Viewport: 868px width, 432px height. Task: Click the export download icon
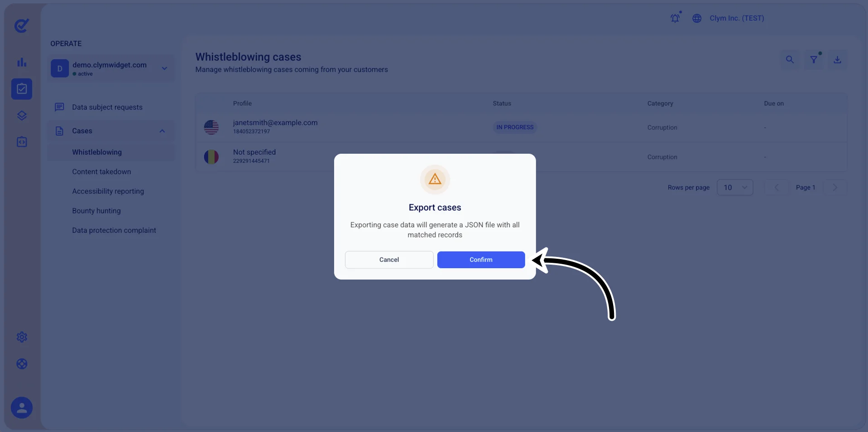837,60
